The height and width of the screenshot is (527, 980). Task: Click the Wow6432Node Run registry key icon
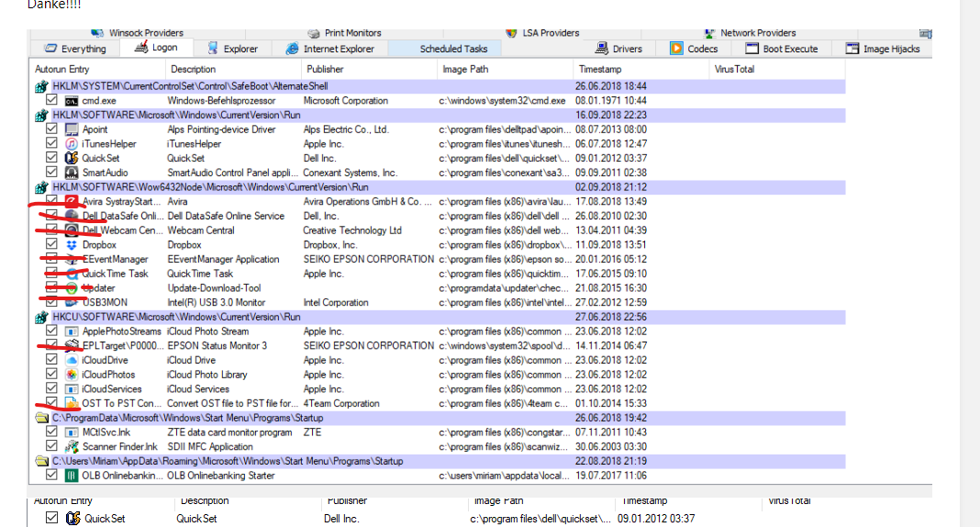(41, 187)
